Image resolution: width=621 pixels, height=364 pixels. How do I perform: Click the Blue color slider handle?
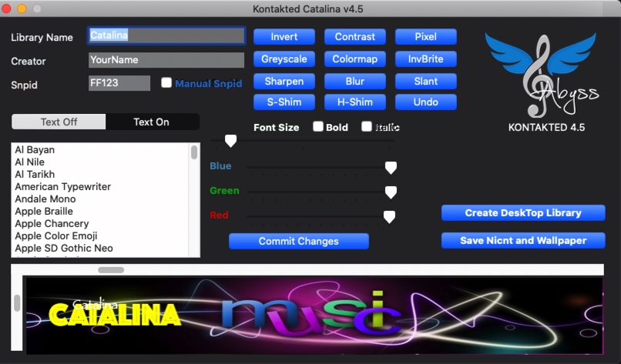pyautogui.click(x=391, y=168)
